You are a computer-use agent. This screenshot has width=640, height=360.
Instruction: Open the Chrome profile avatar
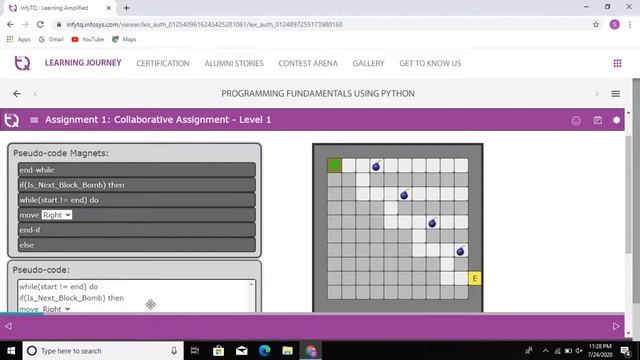(x=614, y=24)
